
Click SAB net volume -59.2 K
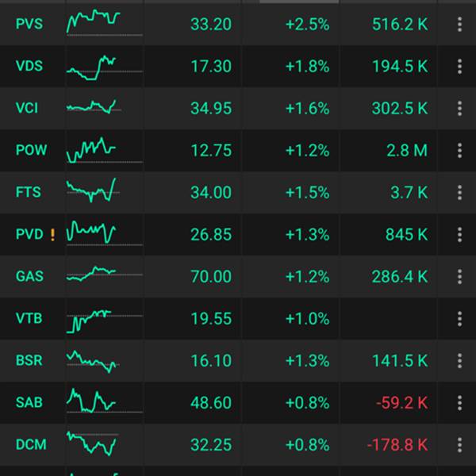pyautogui.click(x=401, y=402)
